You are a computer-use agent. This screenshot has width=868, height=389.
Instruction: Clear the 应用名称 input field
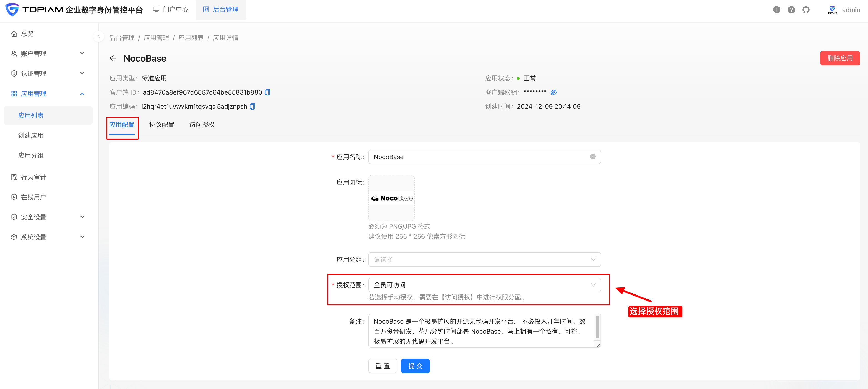(x=593, y=157)
